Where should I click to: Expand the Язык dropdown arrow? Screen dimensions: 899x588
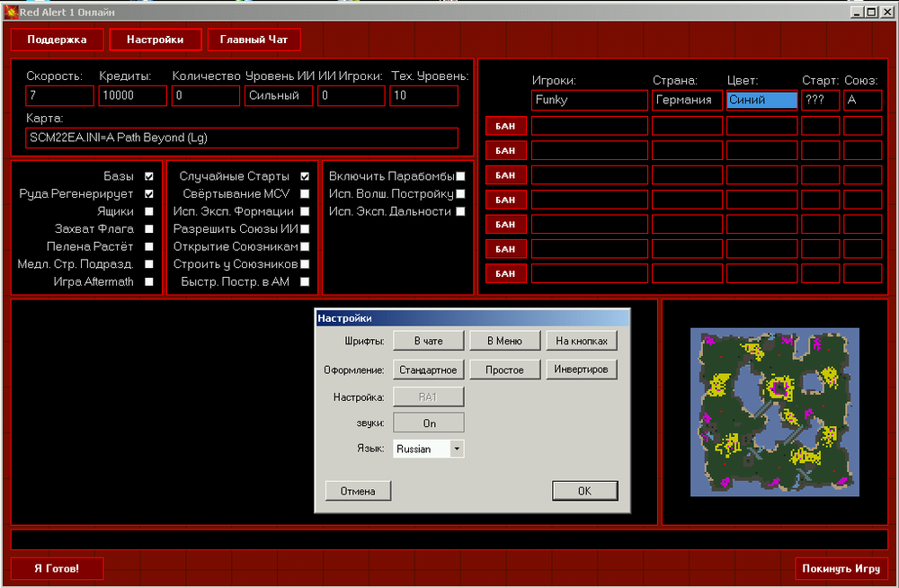click(x=457, y=449)
